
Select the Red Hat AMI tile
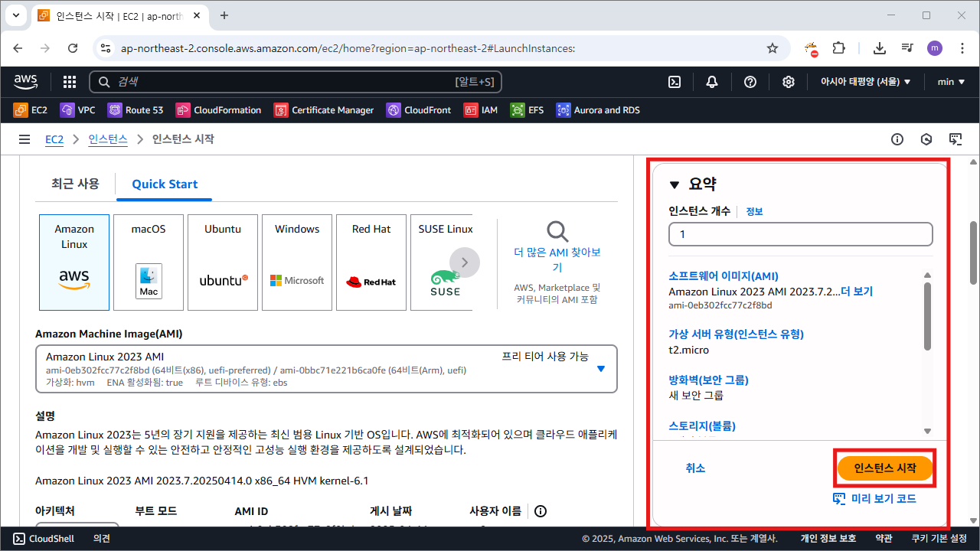tap(371, 262)
